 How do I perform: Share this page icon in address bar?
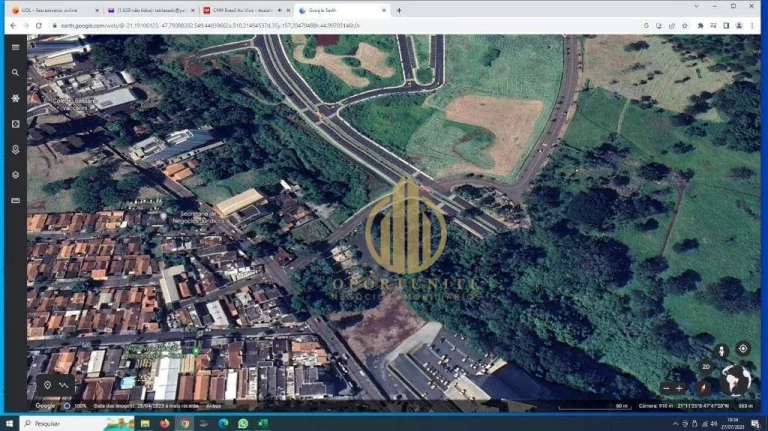(672, 25)
